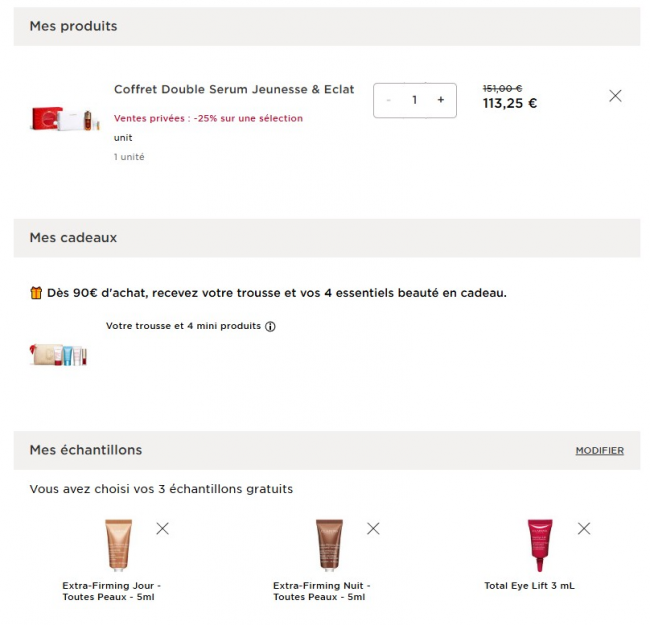Click Total Eye Lift 3 mL label

529,585
